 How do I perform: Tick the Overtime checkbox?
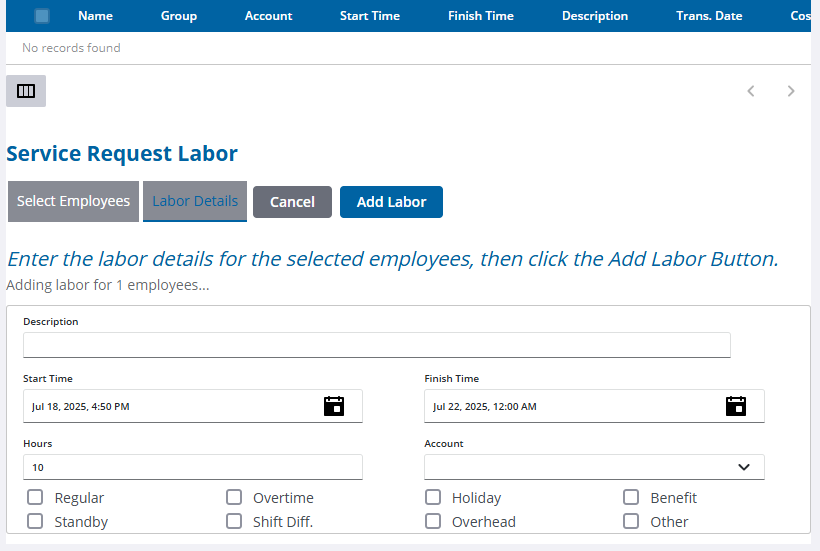[x=234, y=498]
